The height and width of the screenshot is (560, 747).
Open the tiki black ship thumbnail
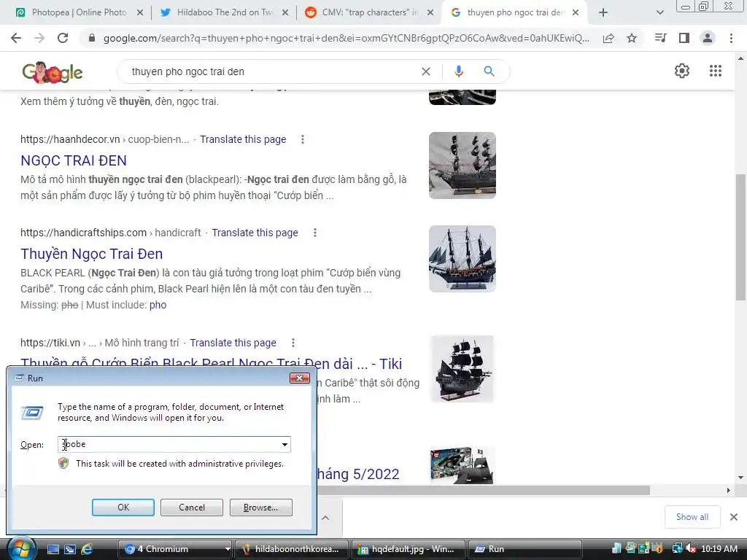point(462,369)
